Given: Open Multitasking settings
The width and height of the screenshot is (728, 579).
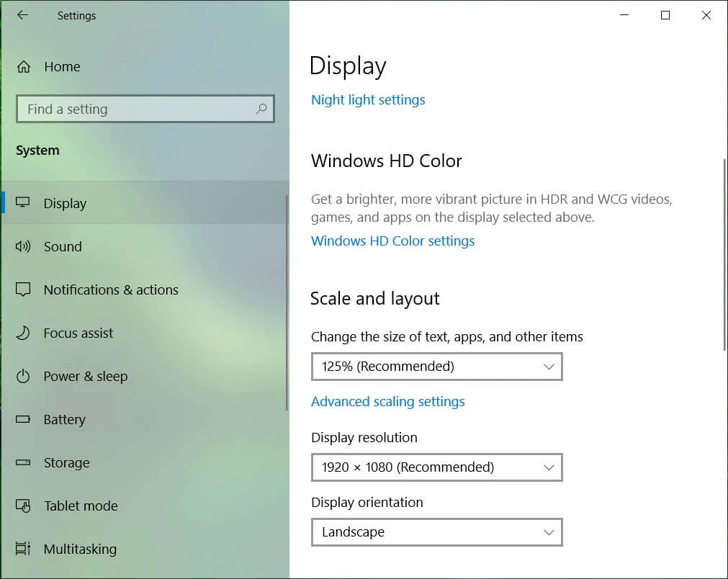Looking at the screenshot, I should pyautogui.click(x=145, y=549).
